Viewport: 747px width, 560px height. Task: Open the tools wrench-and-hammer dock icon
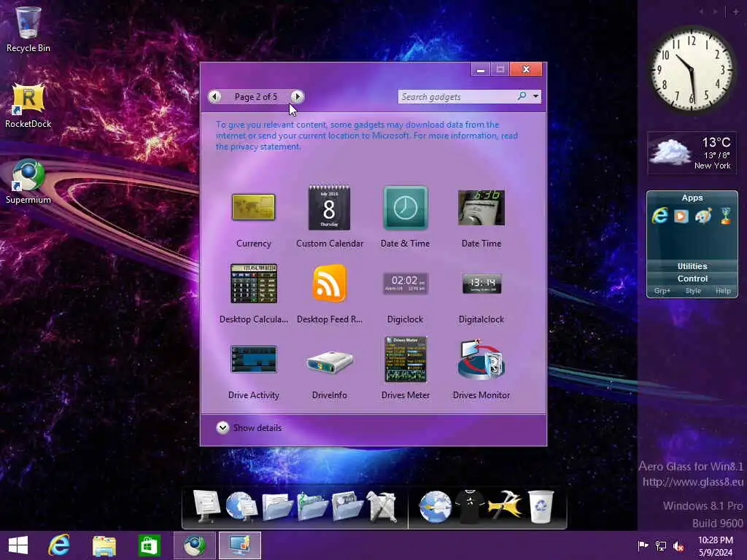[x=382, y=507]
